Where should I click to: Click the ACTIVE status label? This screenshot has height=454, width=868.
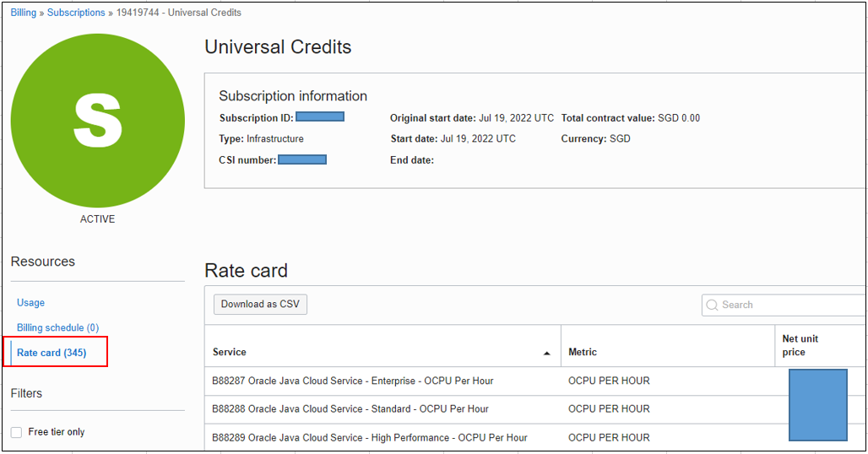point(97,219)
